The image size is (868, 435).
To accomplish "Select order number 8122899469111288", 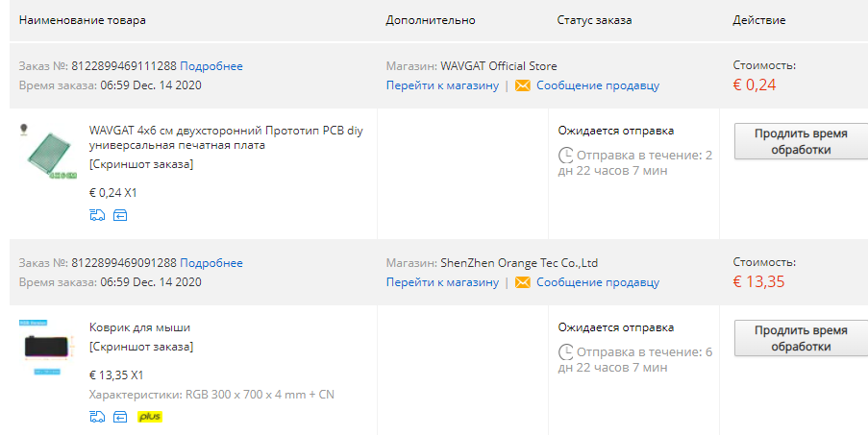I will [x=124, y=66].
